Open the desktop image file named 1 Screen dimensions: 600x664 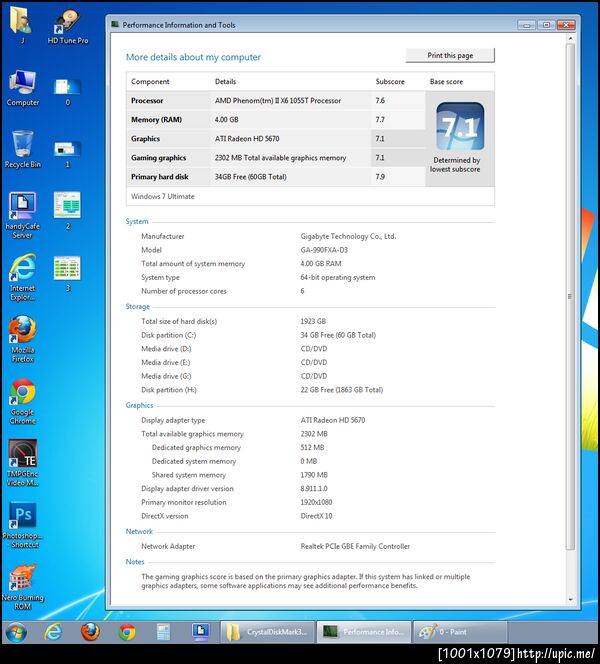(67, 153)
